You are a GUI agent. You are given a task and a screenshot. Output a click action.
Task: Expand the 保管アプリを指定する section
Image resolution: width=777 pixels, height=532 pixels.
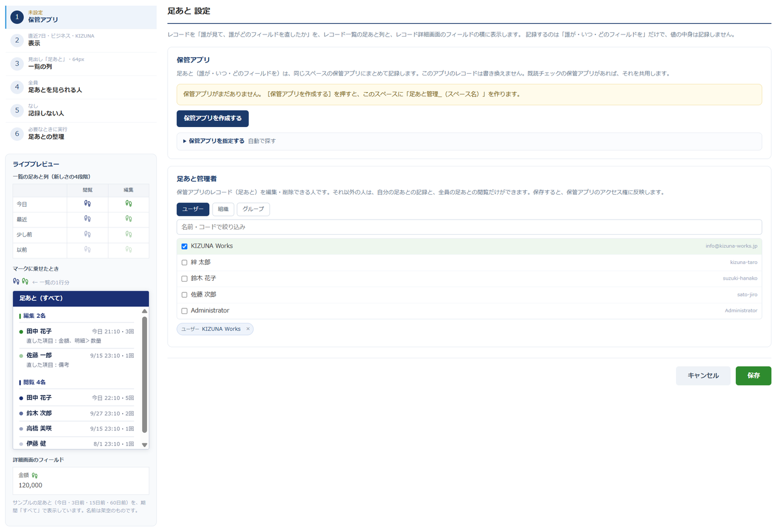tap(469, 141)
